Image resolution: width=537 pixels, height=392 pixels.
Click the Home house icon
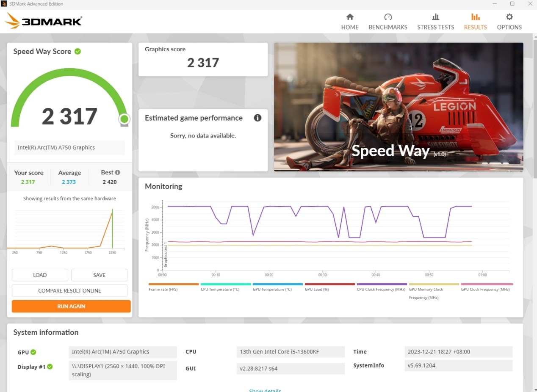pos(350,17)
